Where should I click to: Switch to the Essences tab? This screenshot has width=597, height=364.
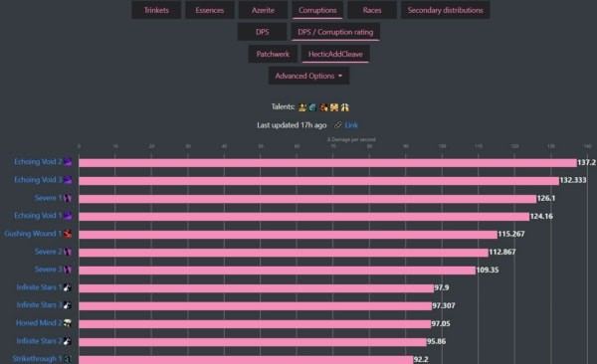210,10
